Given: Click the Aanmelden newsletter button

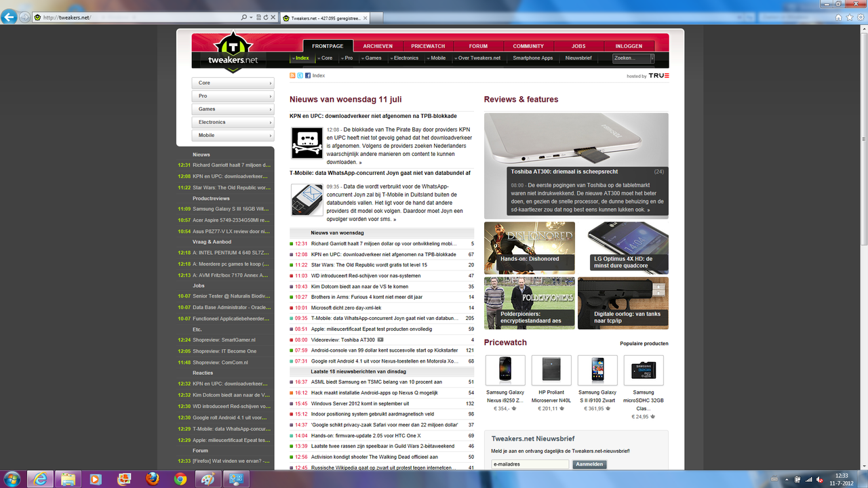Looking at the screenshot, I should [589, 464].
